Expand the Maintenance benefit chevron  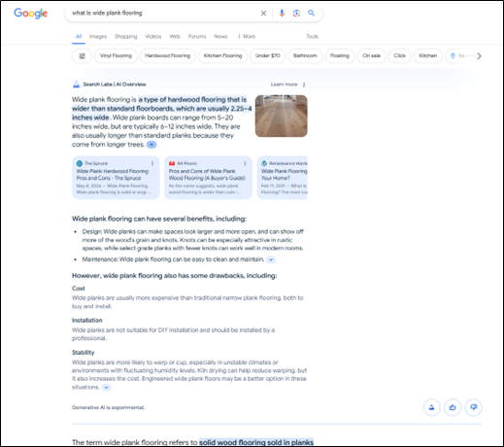tap(271, 259)
